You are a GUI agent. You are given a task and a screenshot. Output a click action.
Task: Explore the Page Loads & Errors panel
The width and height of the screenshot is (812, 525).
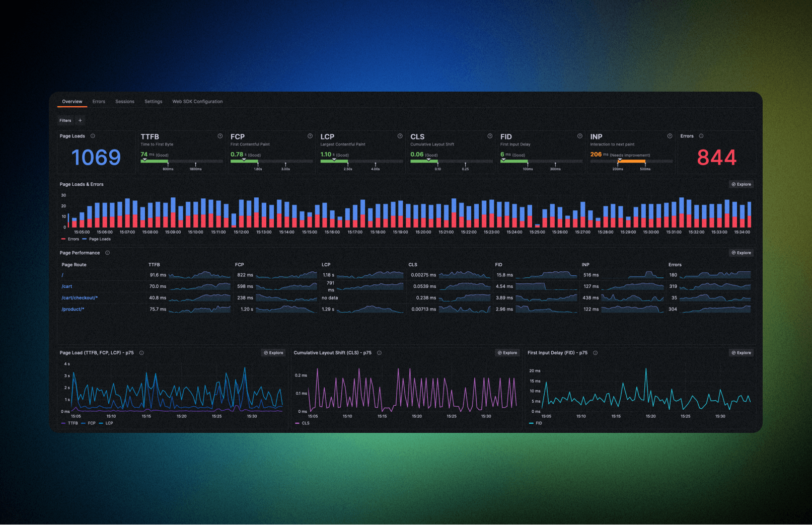pos(742,184)
